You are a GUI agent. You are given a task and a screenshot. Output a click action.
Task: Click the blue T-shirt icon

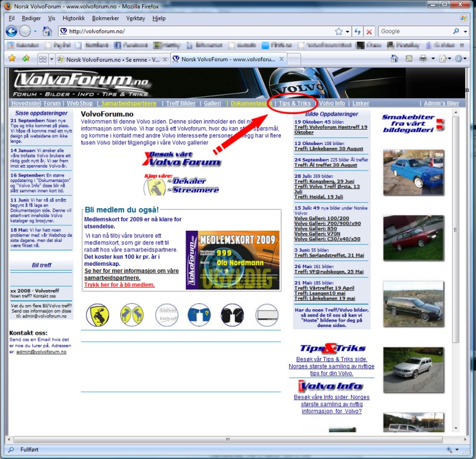click(x=199, y=315)
